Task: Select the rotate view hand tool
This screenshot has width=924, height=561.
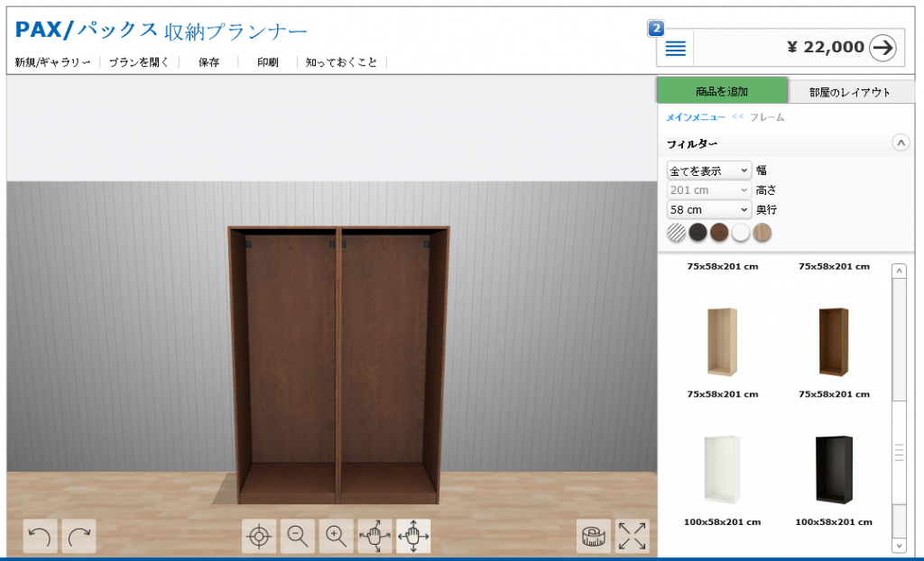Action: point(374,537)
